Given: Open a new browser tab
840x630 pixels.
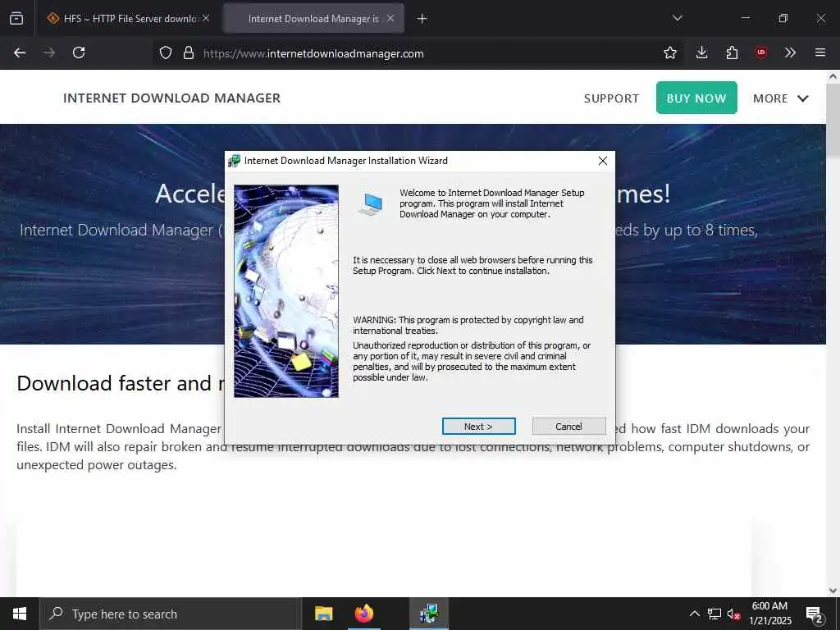Looking at the screenshot, I should (x=422, y=19).
